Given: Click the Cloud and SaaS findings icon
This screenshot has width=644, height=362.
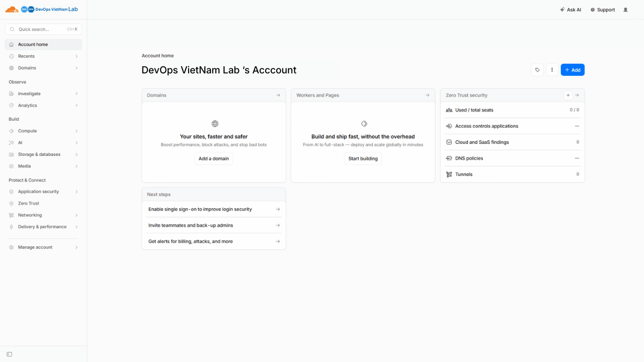Looking at the screenshot, I should [449, 142].
